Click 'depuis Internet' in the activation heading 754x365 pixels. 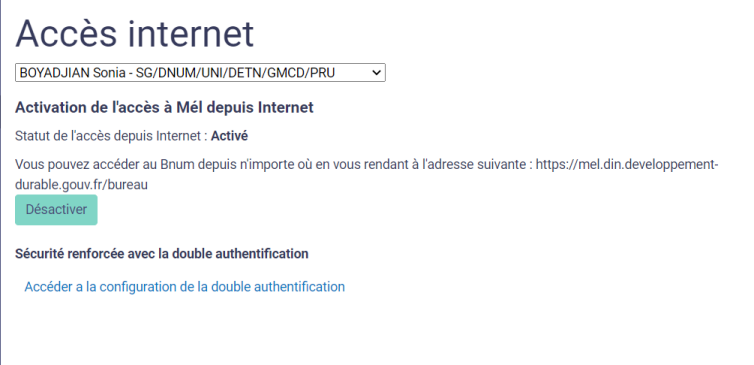260,107
